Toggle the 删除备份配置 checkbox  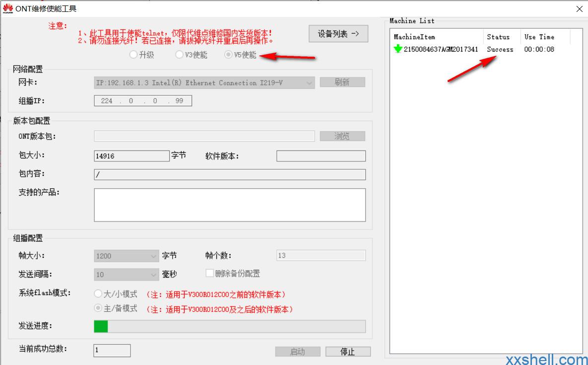click(210, 274)
